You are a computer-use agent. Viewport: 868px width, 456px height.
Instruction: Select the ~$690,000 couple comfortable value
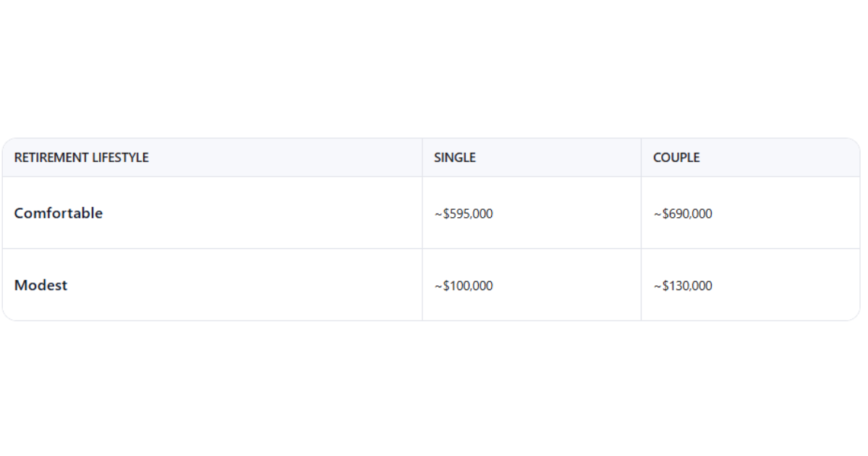pos(683,214)
